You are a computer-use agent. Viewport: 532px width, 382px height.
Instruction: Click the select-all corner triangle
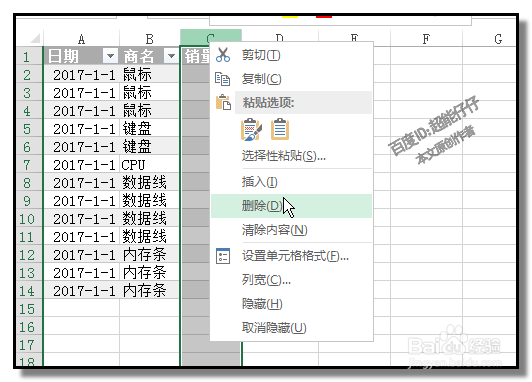click(x=35, y=38)
